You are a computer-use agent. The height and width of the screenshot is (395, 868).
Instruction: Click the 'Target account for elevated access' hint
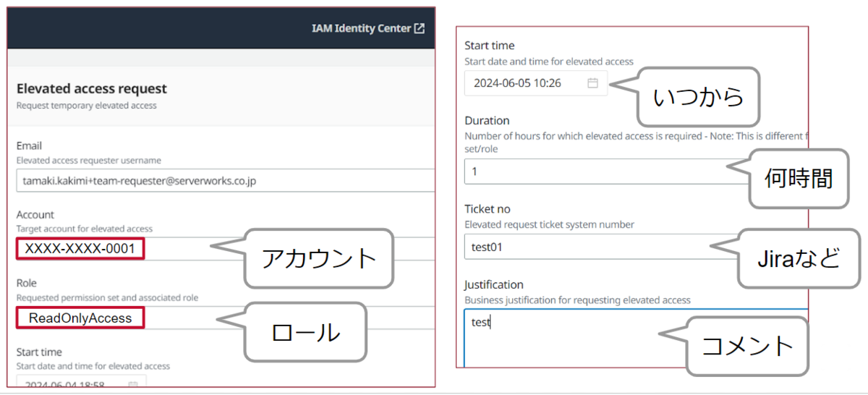[x=84, y=229]
